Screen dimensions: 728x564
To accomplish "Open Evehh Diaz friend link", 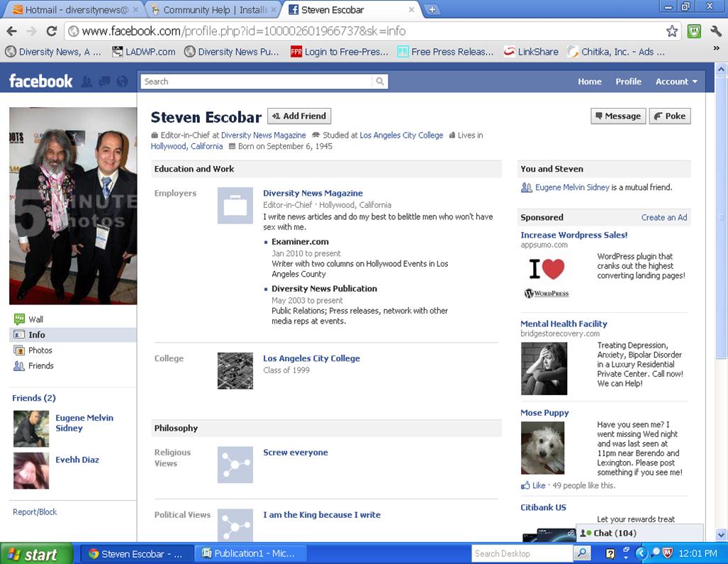I will tap(77, 460).
